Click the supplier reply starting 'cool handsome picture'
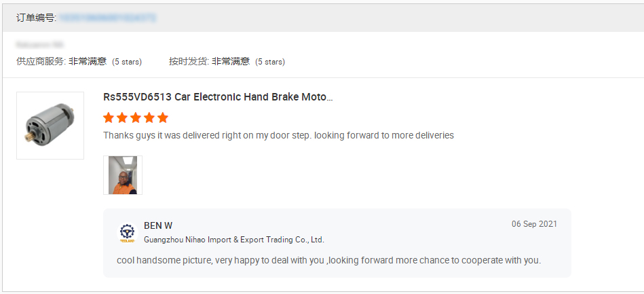The image size is (644, 294). point(328,260)
